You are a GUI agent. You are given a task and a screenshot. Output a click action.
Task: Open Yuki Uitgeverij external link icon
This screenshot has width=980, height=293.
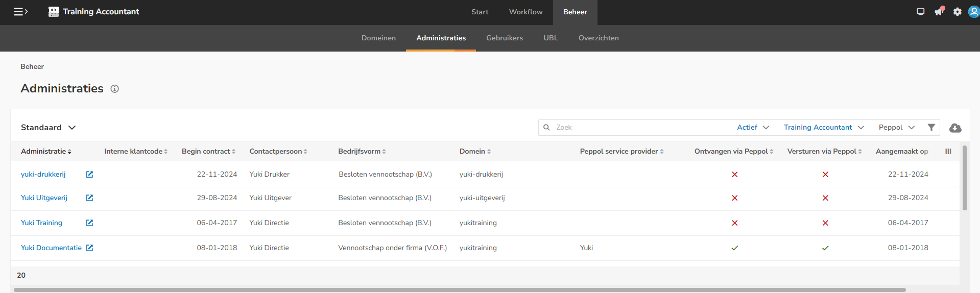[x=89, y=198]
